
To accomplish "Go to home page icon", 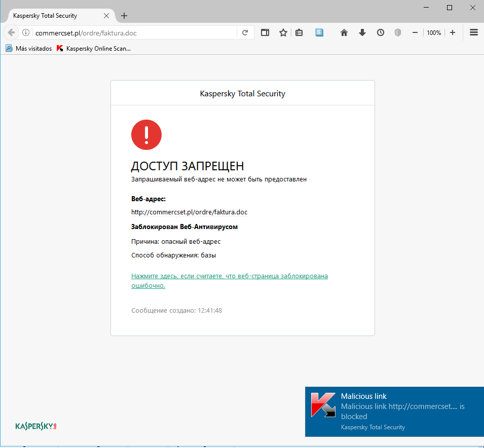I will coord(344,32).
